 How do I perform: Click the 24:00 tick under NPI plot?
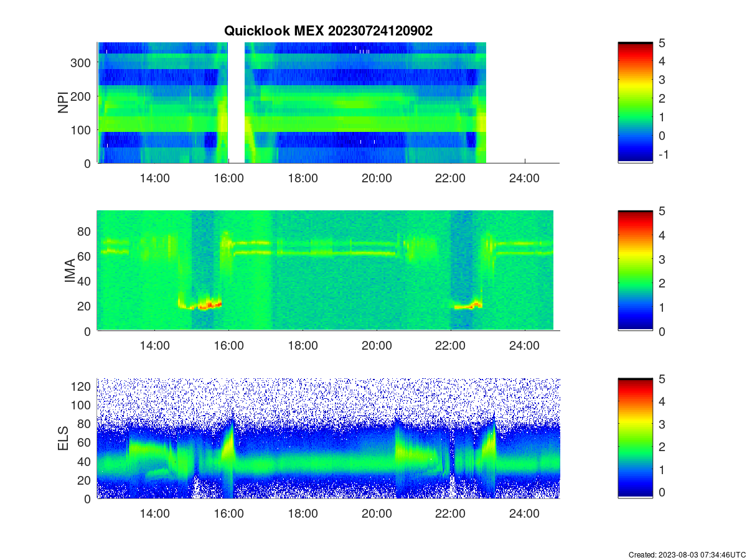[x=524, y=177]
